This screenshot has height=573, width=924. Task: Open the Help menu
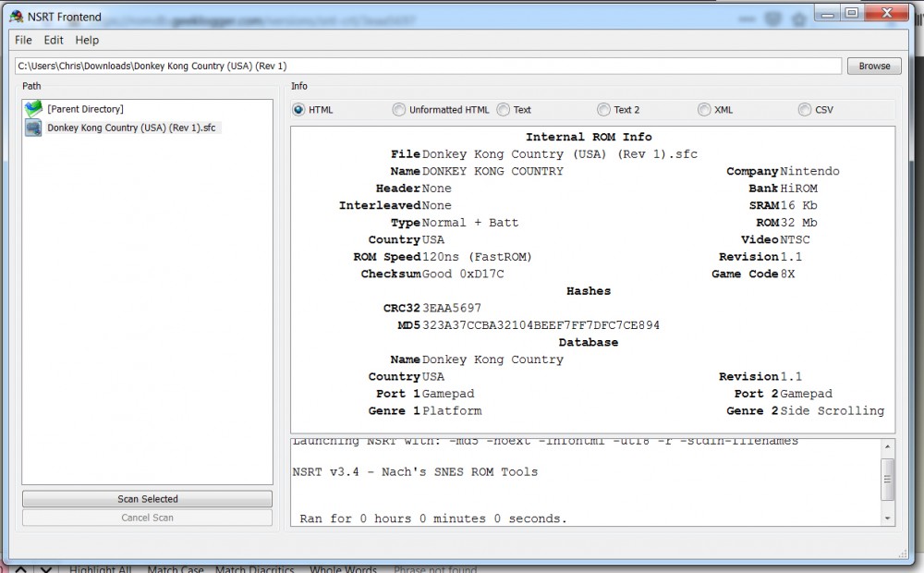pyautogui.click(x=87, y=40)
